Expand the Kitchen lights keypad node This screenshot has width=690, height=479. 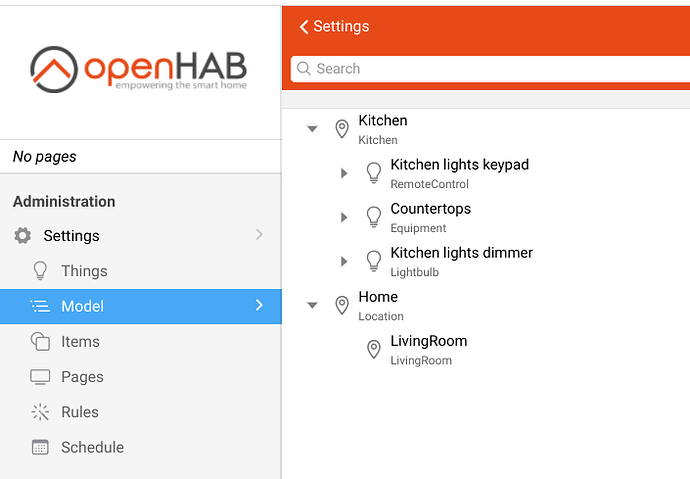point(344,173)
